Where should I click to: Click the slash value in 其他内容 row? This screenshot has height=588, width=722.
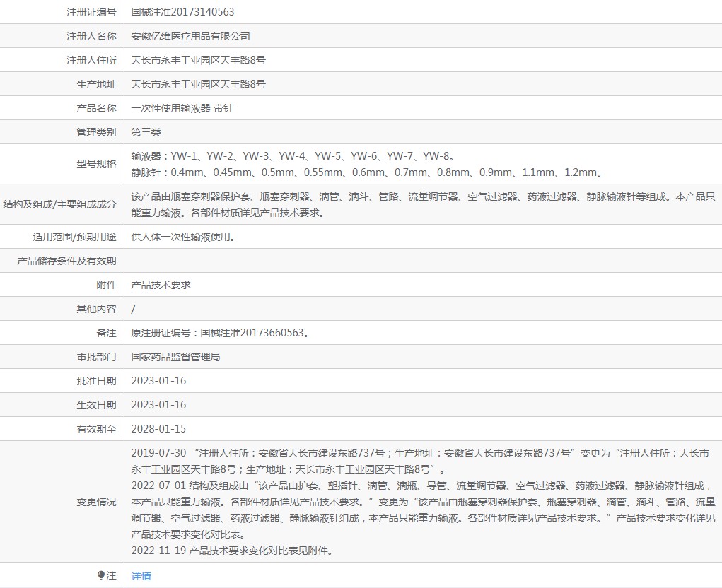point(134,309)
